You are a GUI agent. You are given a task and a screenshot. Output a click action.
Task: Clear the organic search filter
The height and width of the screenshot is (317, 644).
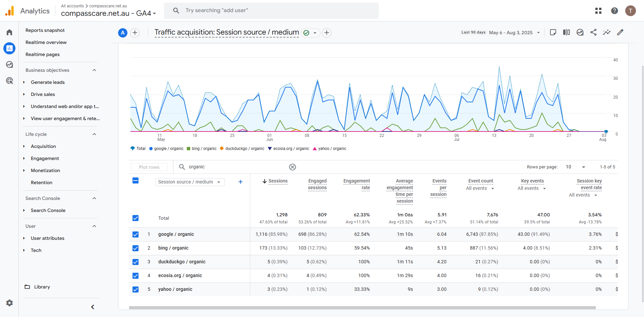coord(292,167)
